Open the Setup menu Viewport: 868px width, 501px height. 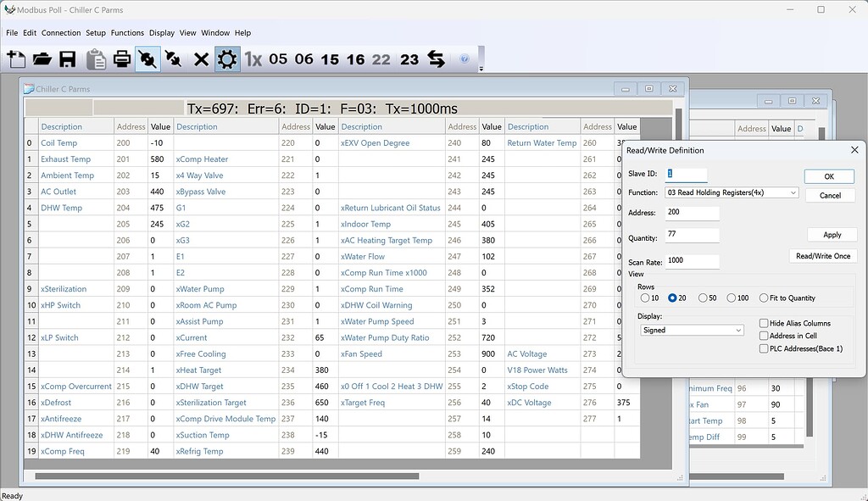tap(95, 33)
